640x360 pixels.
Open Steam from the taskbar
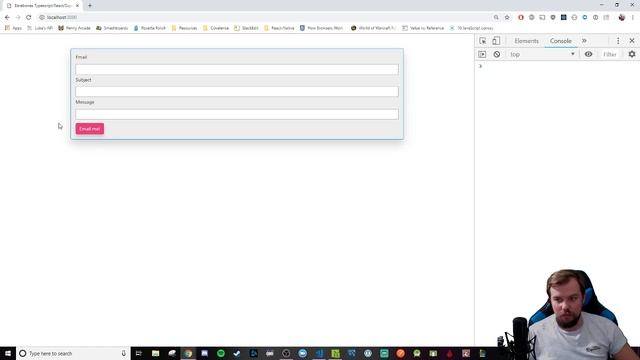point(237,353)
